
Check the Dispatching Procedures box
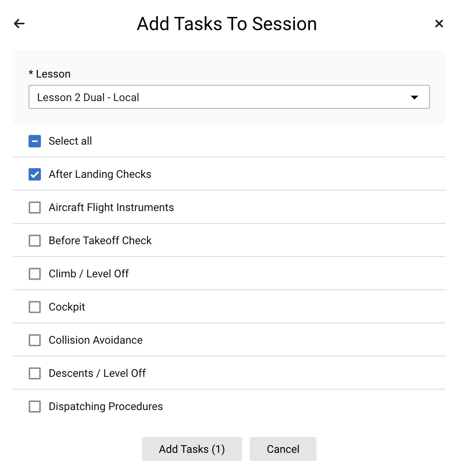point(35,407)
